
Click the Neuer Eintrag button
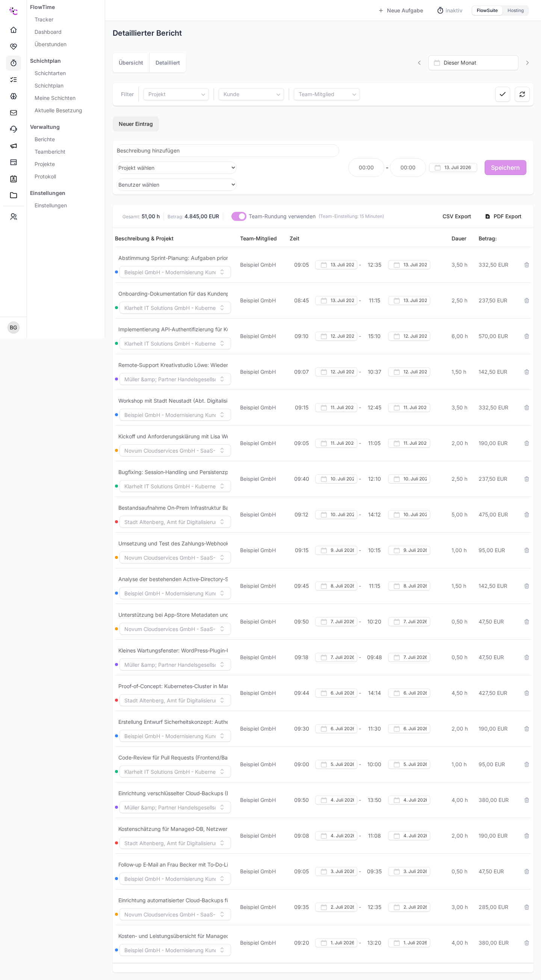point(136,124)
